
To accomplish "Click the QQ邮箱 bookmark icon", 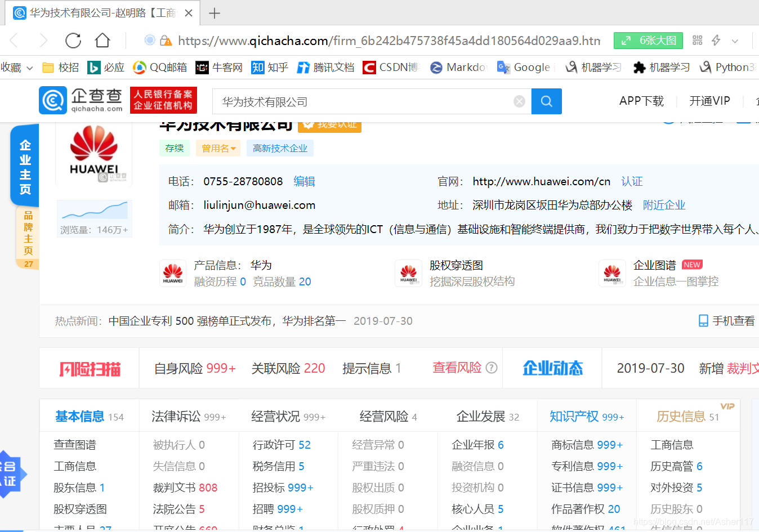I will coord(139,67).
